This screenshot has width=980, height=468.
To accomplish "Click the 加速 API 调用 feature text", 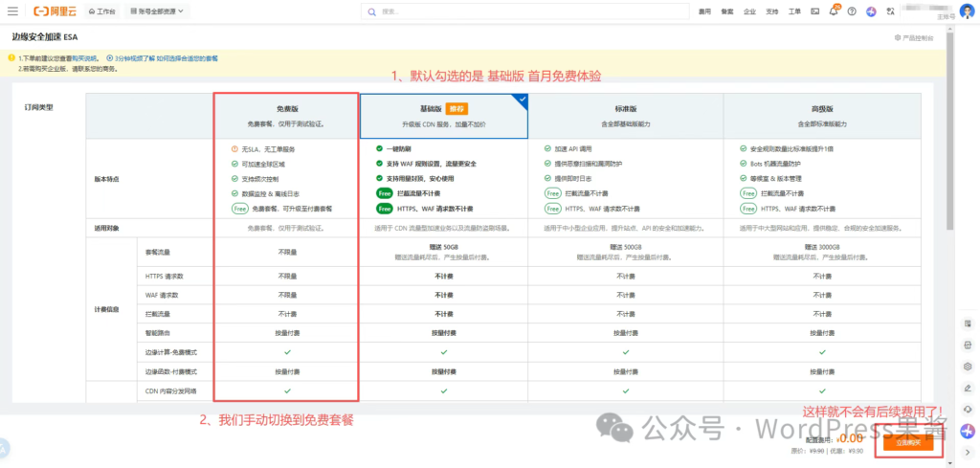I will [x=573, y=148].
